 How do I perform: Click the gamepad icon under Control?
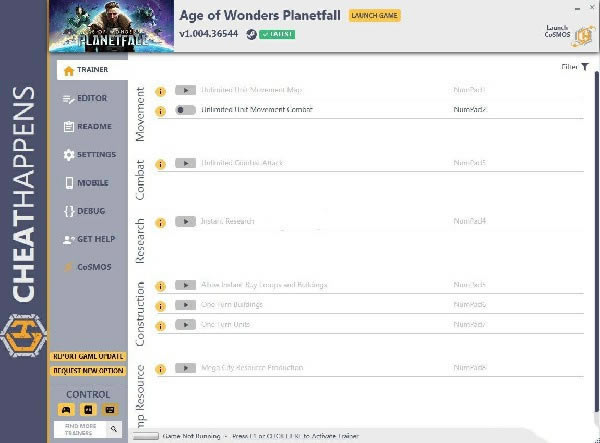pos(66,409)
